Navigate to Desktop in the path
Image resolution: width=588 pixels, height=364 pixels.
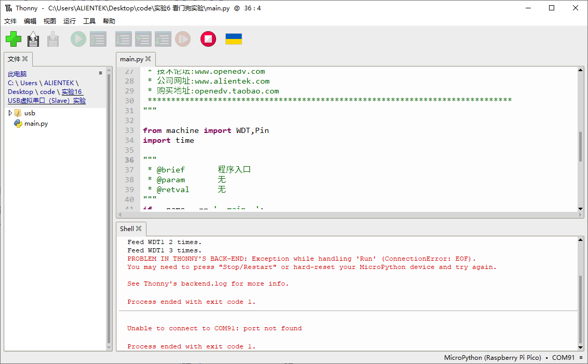pos(20,92)
